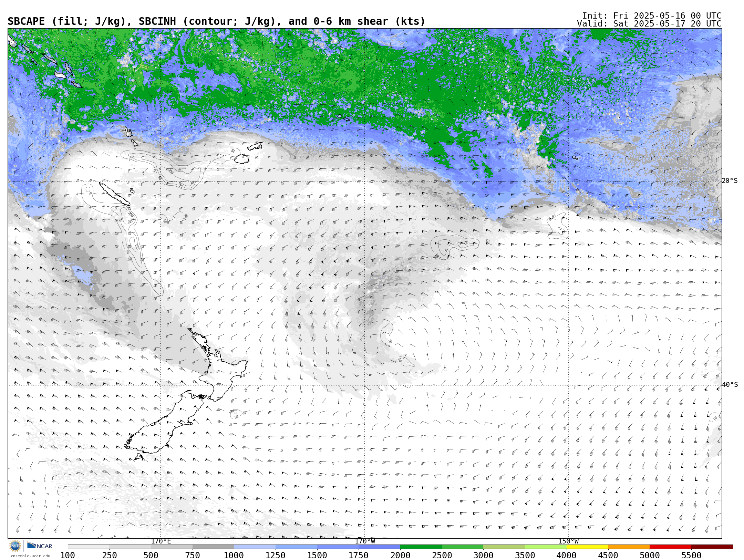
Task: Click the colorbar tick label 2000
Action: (400, 556)
